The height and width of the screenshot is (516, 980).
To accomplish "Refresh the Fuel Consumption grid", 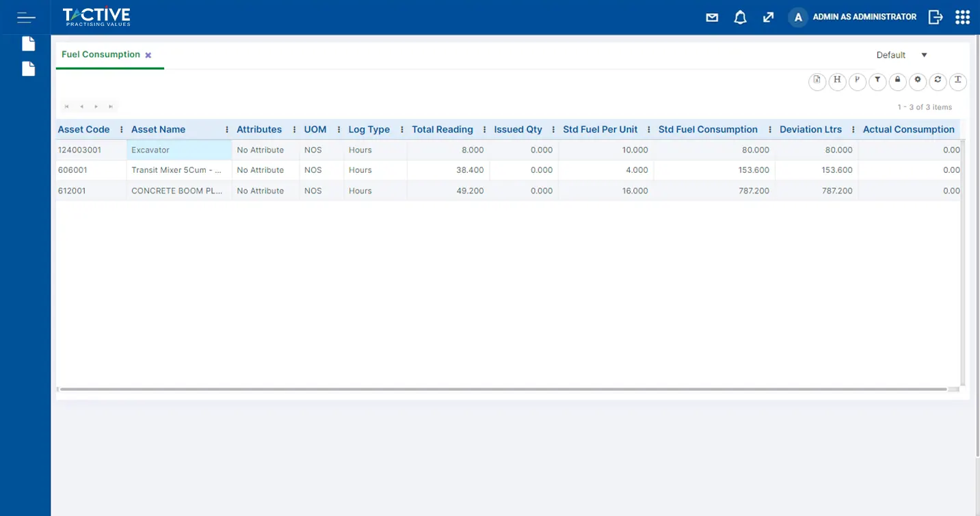I will coord(938,81).
